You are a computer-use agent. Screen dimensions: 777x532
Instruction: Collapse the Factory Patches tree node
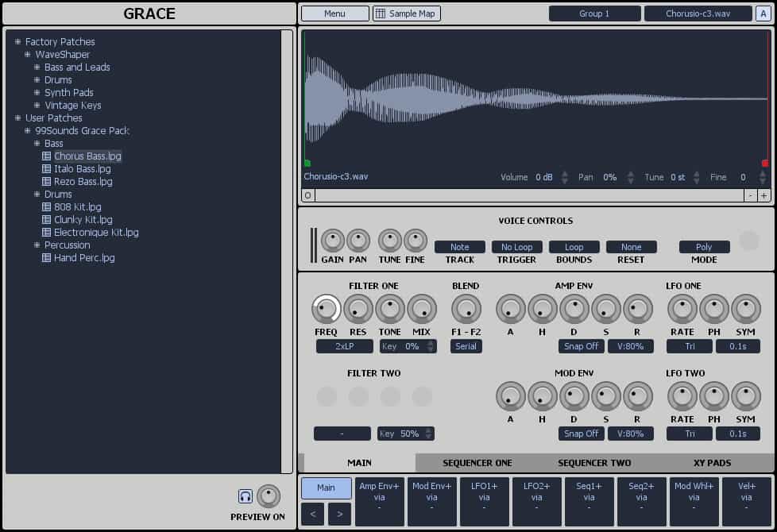[18, 42]
